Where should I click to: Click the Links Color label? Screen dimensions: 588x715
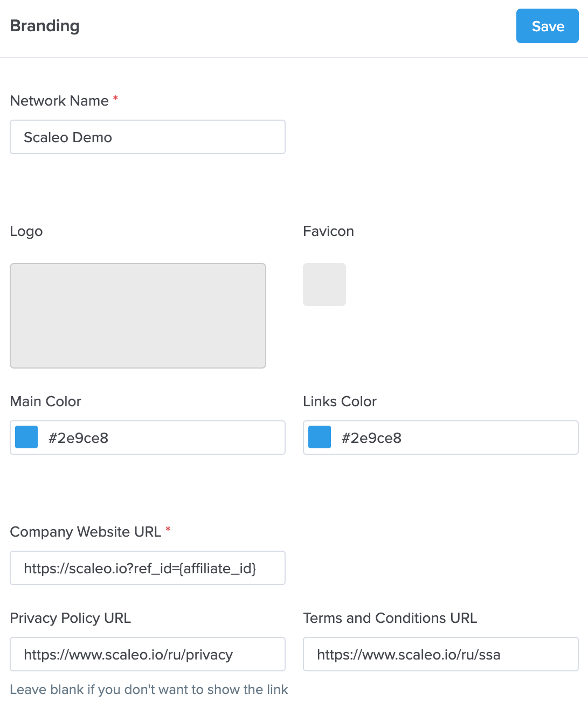pyautogui.click(x=340, y=401)
